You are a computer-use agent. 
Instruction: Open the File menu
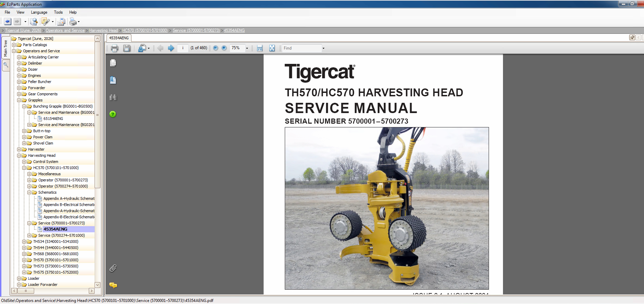[x=8, y=12]
